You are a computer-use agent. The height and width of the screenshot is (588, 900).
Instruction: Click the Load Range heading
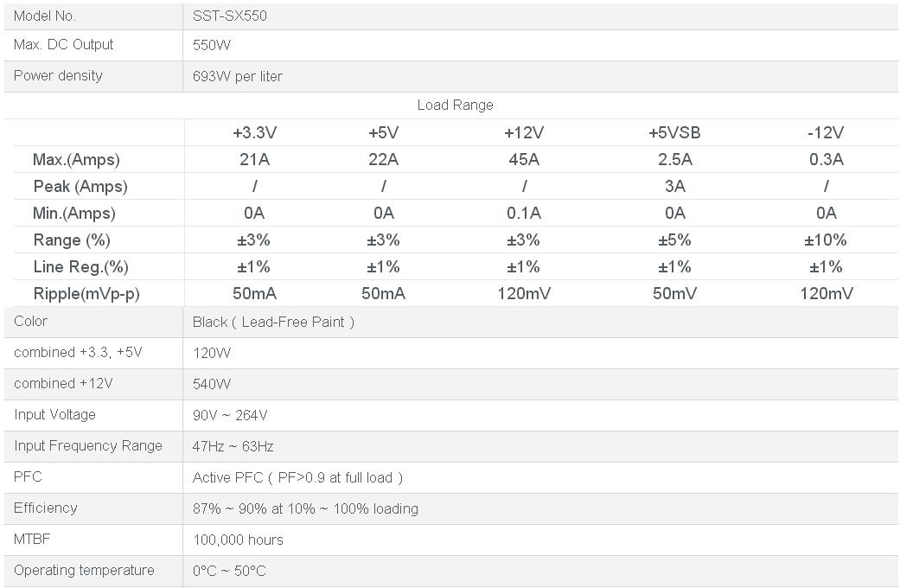[x=455, y=105]
